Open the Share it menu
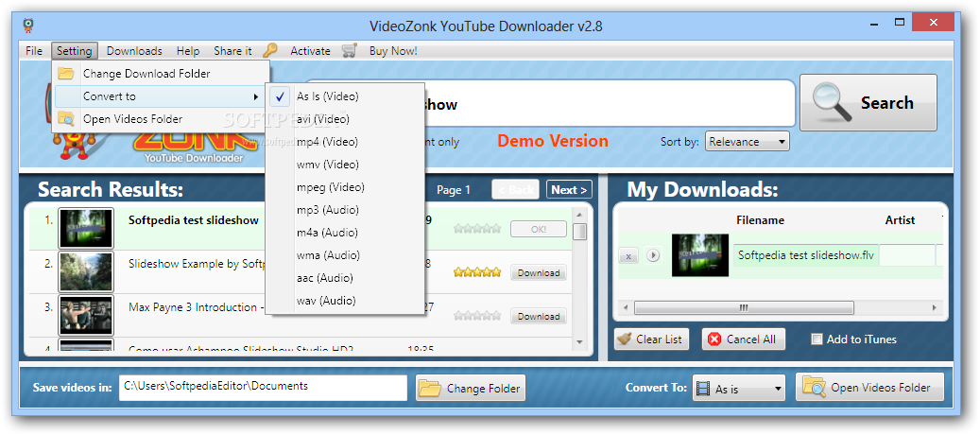Screen dimensions: 980x435 pyautogui.click(x=232, y=51)
